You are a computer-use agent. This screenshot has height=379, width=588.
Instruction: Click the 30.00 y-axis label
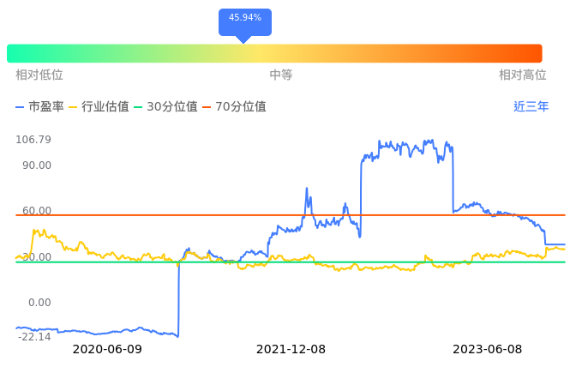(37, 257)
